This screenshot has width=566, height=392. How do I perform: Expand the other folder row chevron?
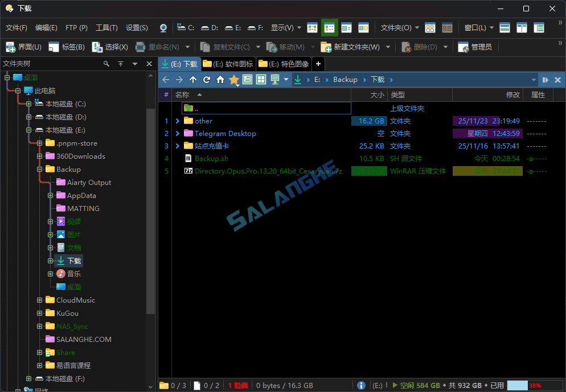pos(178,121)
